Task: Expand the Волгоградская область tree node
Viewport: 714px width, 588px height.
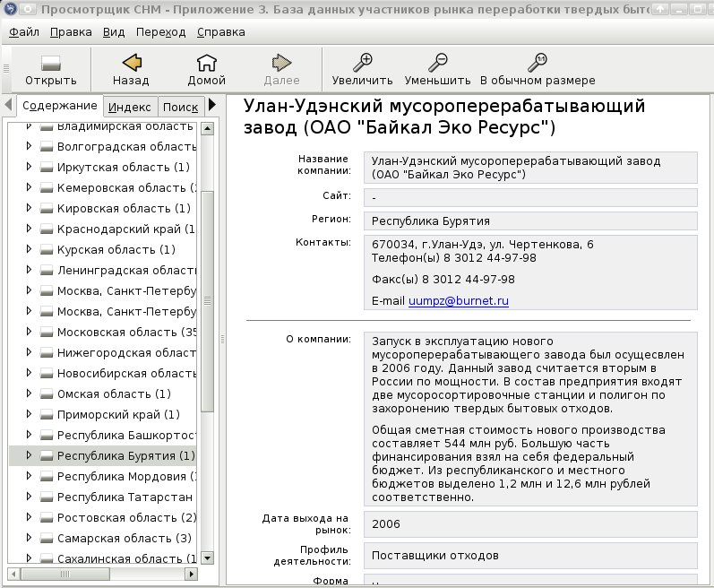Action: (29, 146)
